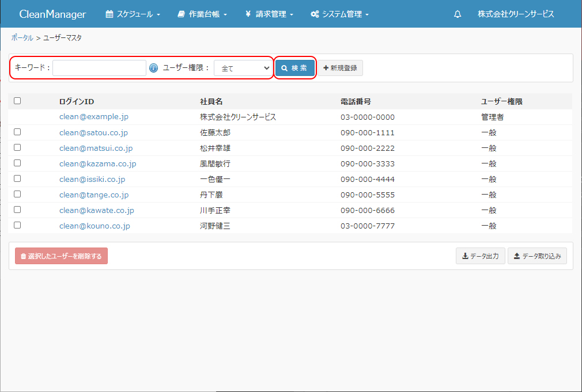Click データ出力 download button
The height and width of the screenshot is (392, 582).
pos(481,256)
